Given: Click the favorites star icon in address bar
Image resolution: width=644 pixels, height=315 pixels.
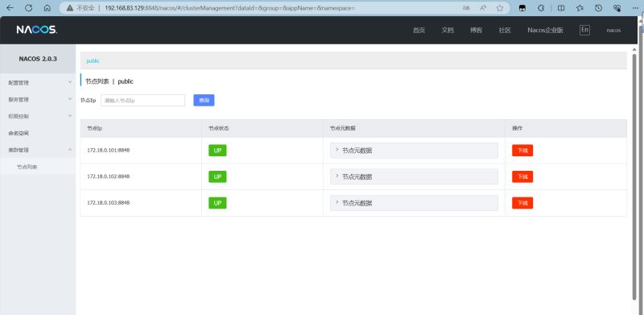Looking at the screenshot, I should point(500,8).
